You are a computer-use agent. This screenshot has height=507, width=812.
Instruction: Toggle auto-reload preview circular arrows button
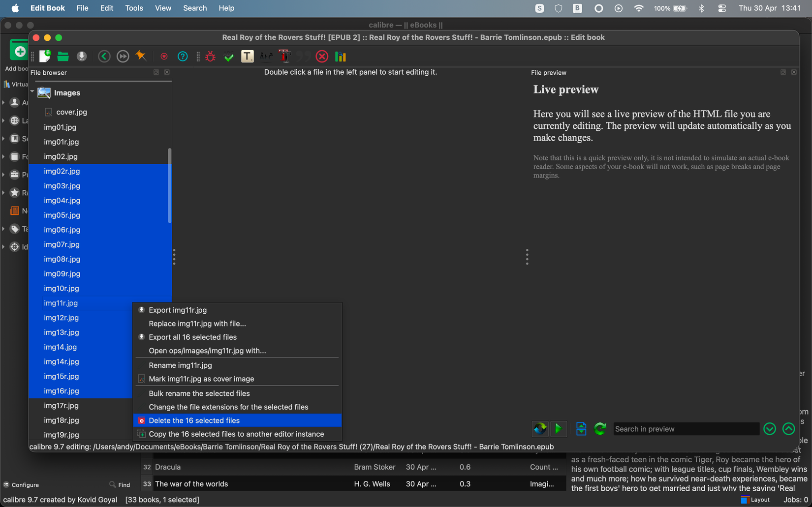[x=540, y=429]
